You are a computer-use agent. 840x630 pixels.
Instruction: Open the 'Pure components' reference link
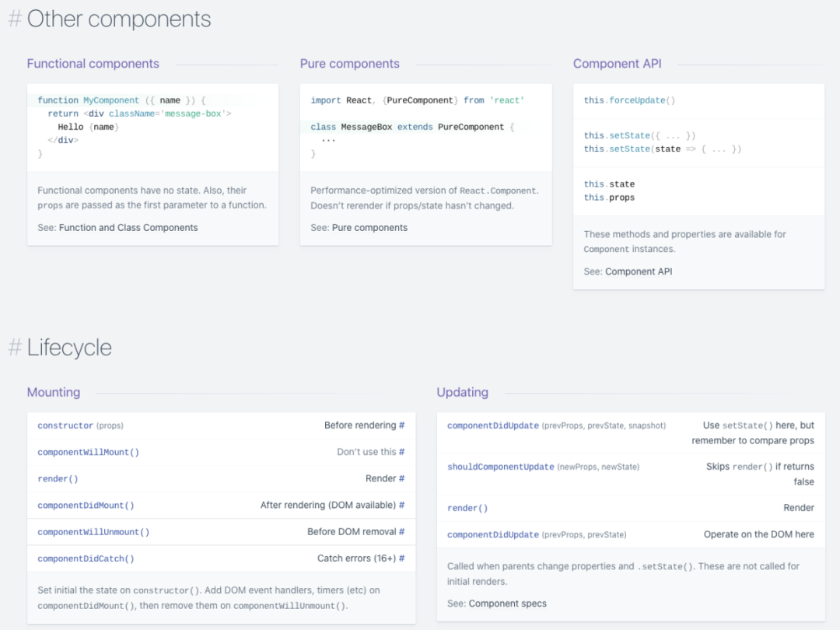point(369,228)
